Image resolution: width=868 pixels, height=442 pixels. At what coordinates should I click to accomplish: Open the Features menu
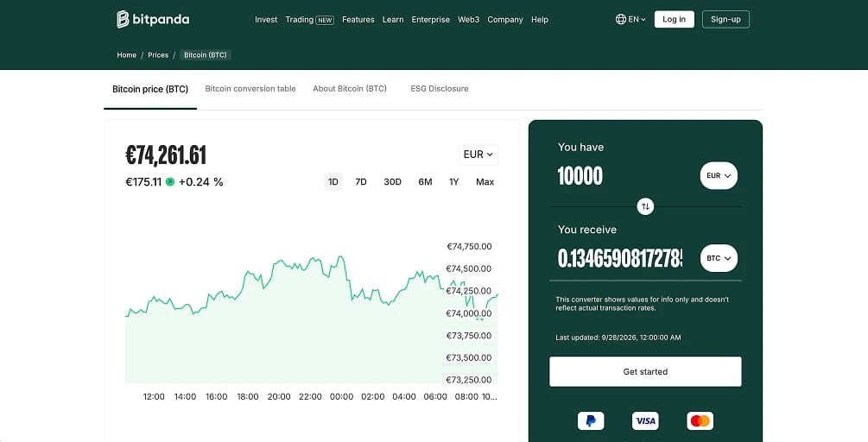click(x=358, y=19)
